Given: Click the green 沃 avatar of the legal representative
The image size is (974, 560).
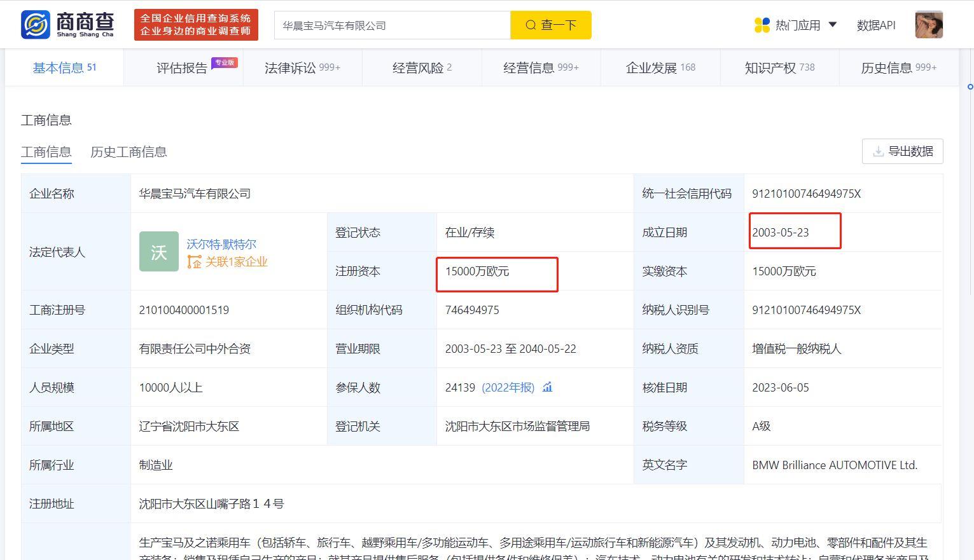Looking at the screenshot, I should (x=158, y=252).
